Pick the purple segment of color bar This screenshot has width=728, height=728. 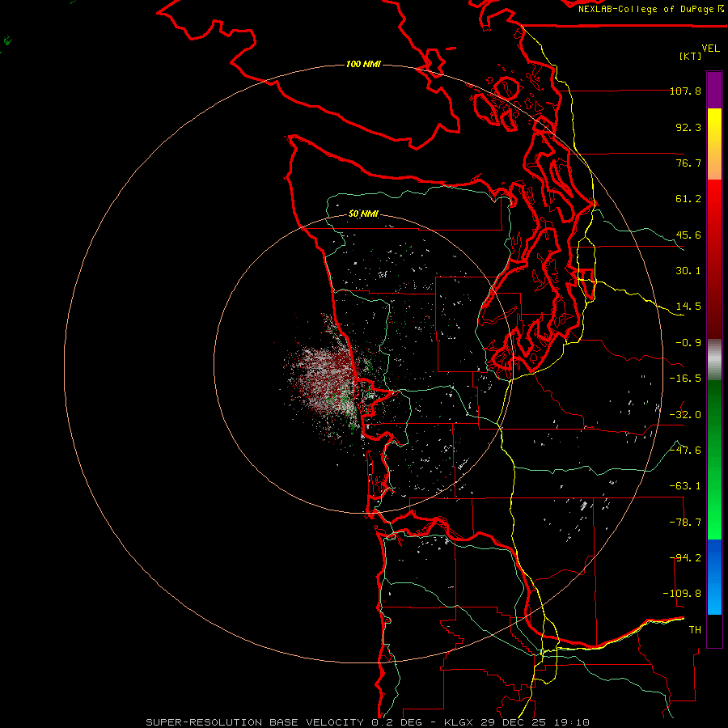[714, 91]
